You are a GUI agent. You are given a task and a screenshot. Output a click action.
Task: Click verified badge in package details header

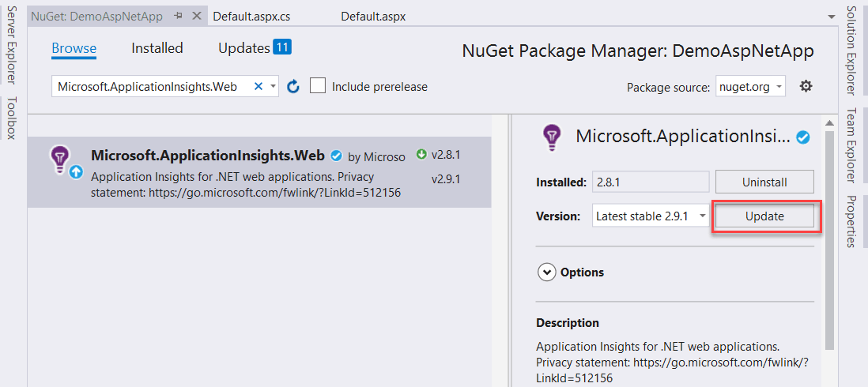pos(803,137)
